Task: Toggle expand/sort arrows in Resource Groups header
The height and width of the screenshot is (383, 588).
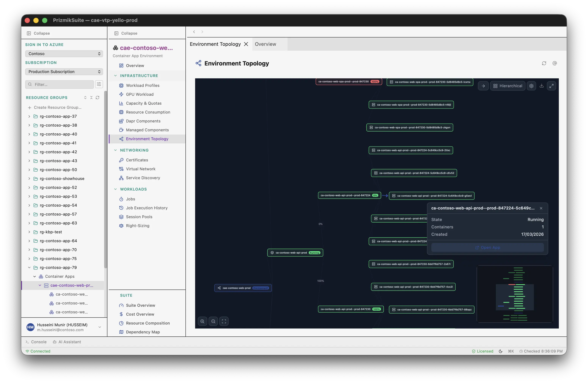Action: tap(85, 98)
